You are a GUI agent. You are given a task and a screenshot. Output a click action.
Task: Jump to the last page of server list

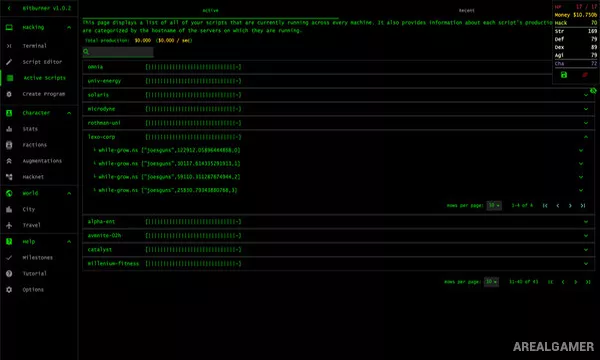(588, 282)
